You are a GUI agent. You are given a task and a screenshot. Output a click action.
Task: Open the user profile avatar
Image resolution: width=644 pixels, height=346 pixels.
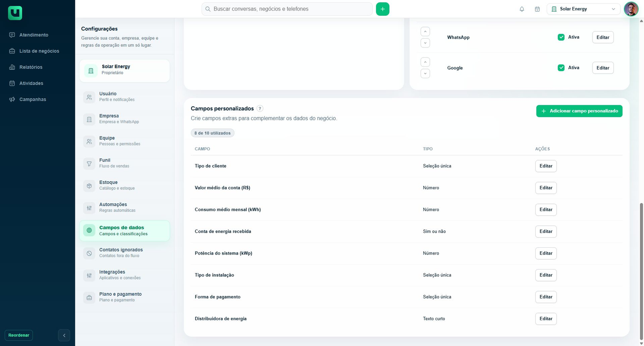coord(631,9)
